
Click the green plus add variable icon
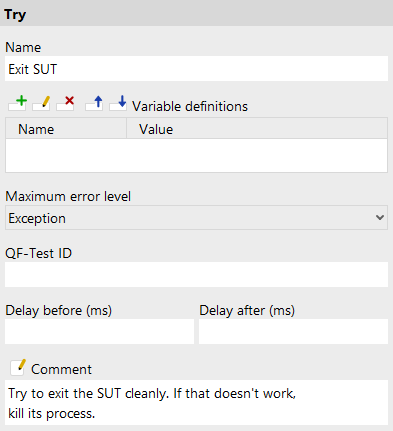pyautogui.click(x=18, y=103)
